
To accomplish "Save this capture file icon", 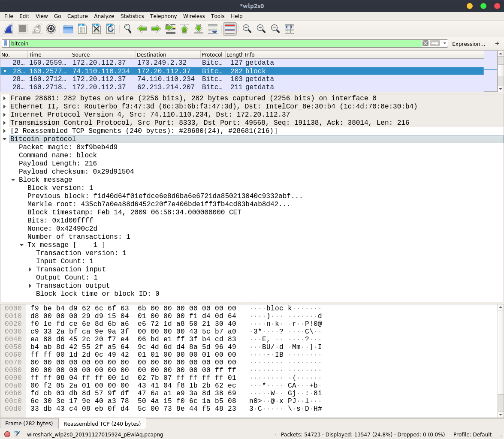I will (82, 29).
